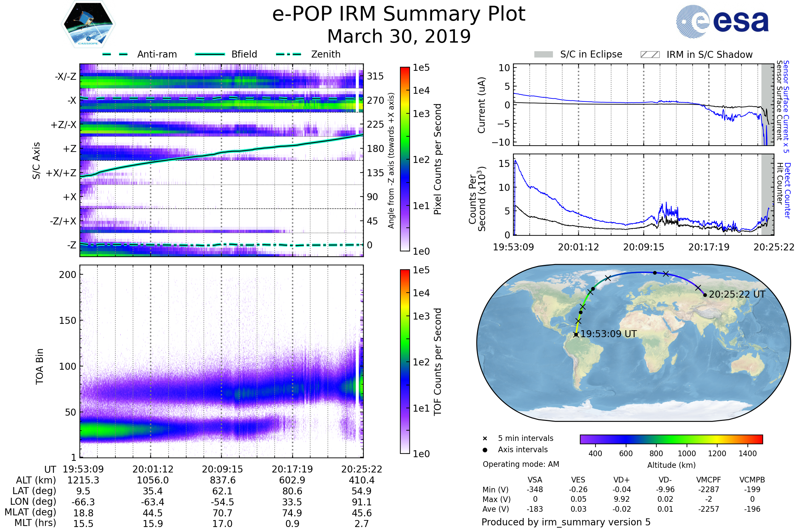Click the ESA logo

click(x=722, y=22)
